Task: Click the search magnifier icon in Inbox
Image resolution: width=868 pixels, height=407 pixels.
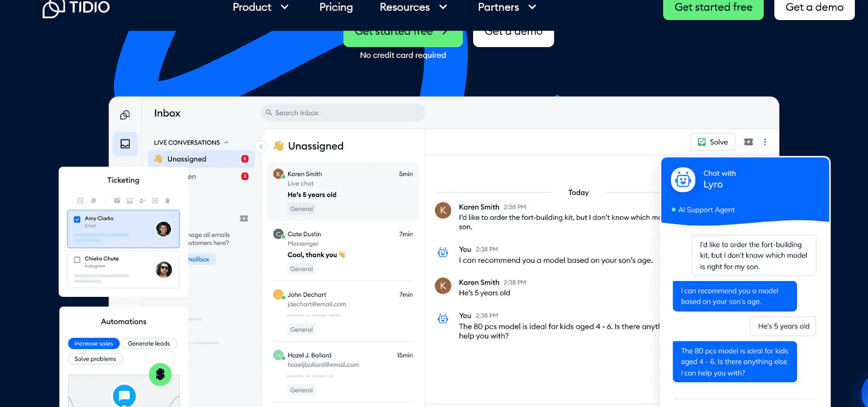Action: [269, 113]
